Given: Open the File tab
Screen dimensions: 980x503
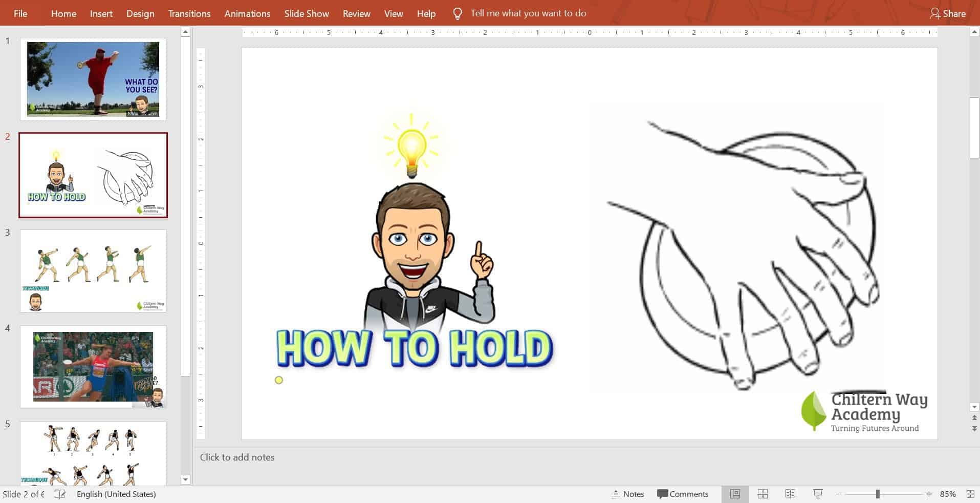Looking at the screenshot, I should pyautogui.click(x=20, y=14).
